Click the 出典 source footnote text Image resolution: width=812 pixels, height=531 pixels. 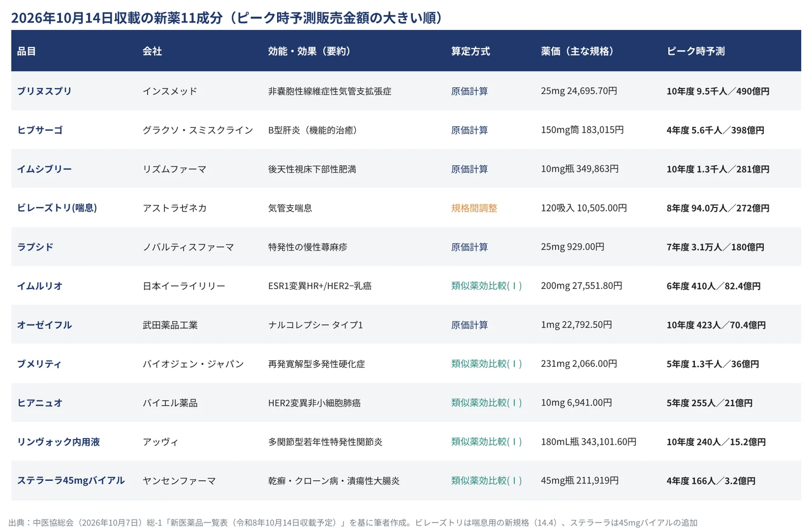pos(353,522)
